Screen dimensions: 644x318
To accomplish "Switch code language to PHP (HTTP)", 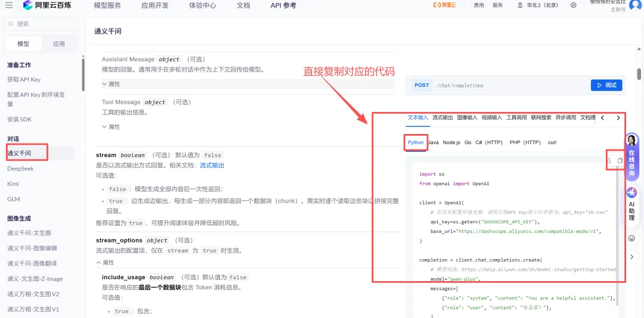I will pos(525,142).
